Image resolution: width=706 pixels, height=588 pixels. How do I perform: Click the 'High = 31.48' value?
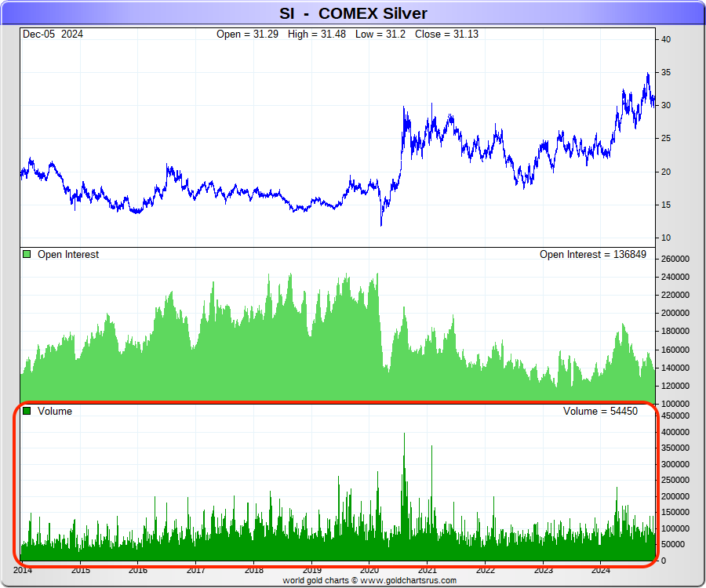[317, 34]
